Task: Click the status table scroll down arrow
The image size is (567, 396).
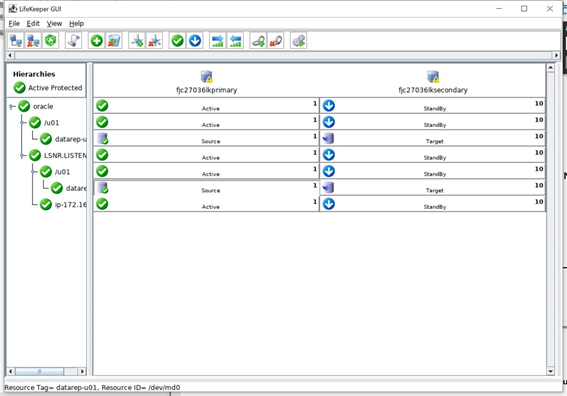Action: pos(550,371)
